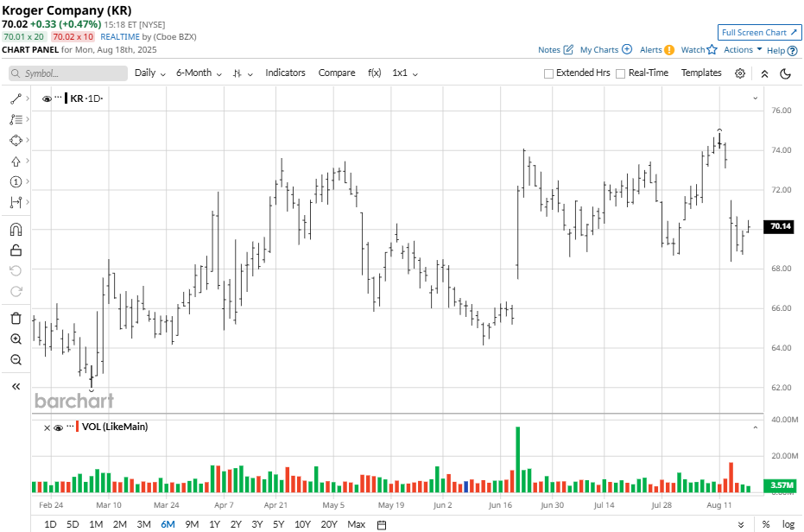Expand the VOL pane chevron
This screenshot has width=804, height=532.
pos(756,427)
